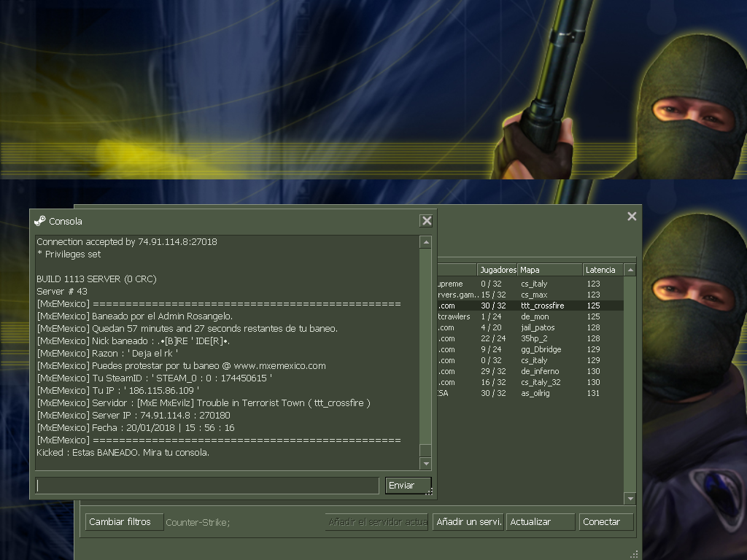The image size is (747, 560).
Task: Click the www.mxemexico.com console line
Action: point(182,366)
